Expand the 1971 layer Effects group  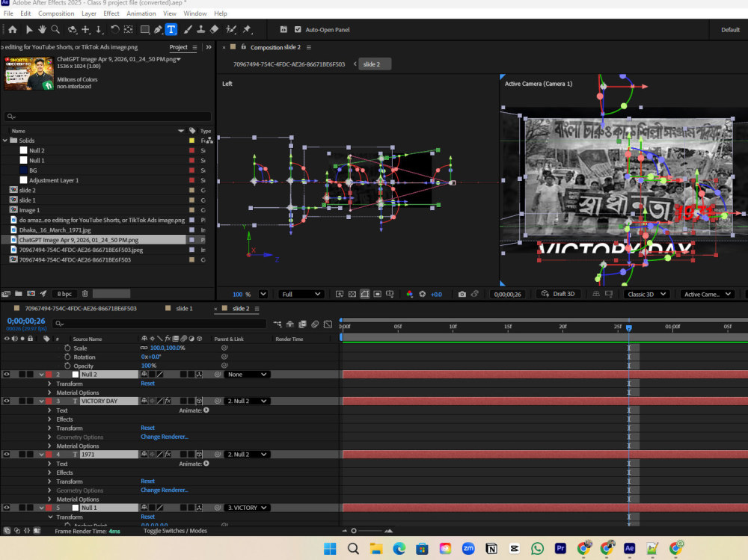pos(49,473)
